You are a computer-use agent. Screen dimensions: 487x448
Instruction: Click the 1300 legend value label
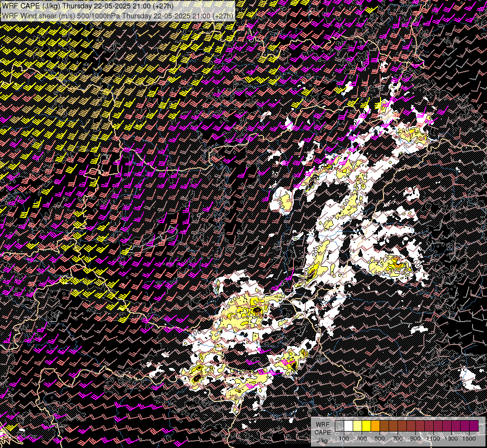point(451,439)
